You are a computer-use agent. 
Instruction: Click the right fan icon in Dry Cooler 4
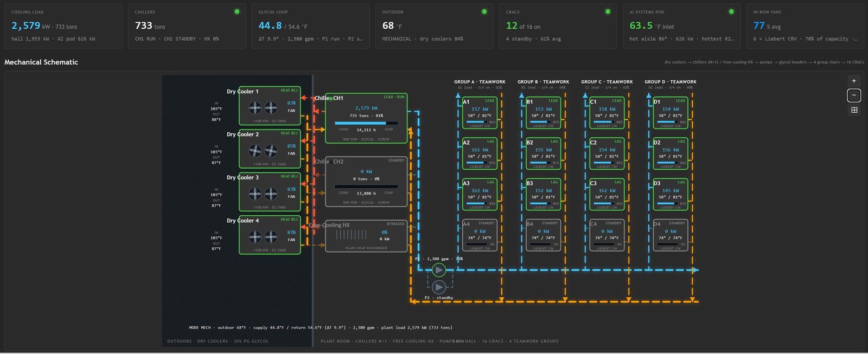click(271, 236)
